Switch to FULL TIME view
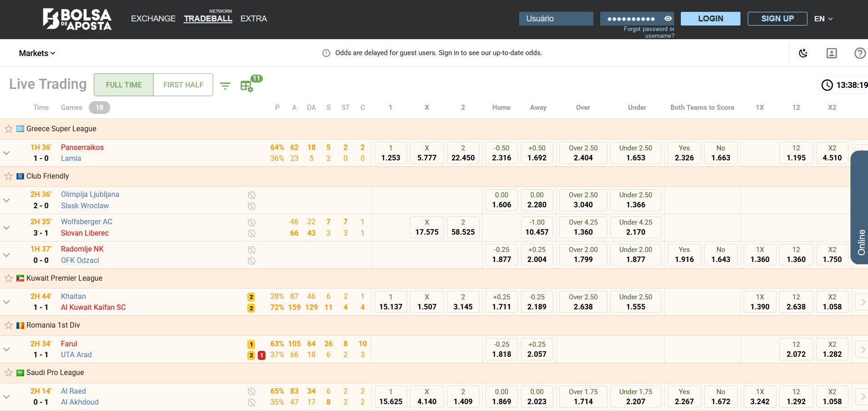Screen dimensions: 868x411 click(x=124, y=85)
